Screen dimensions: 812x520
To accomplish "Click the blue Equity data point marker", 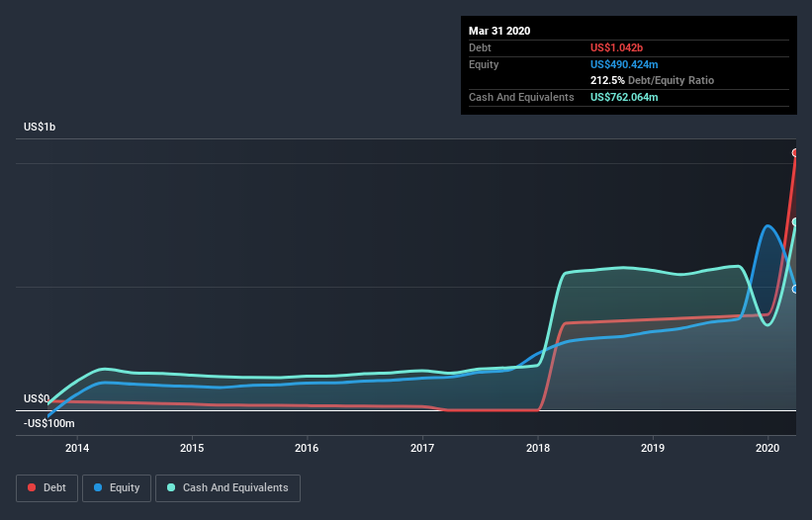I will point(795,290).
